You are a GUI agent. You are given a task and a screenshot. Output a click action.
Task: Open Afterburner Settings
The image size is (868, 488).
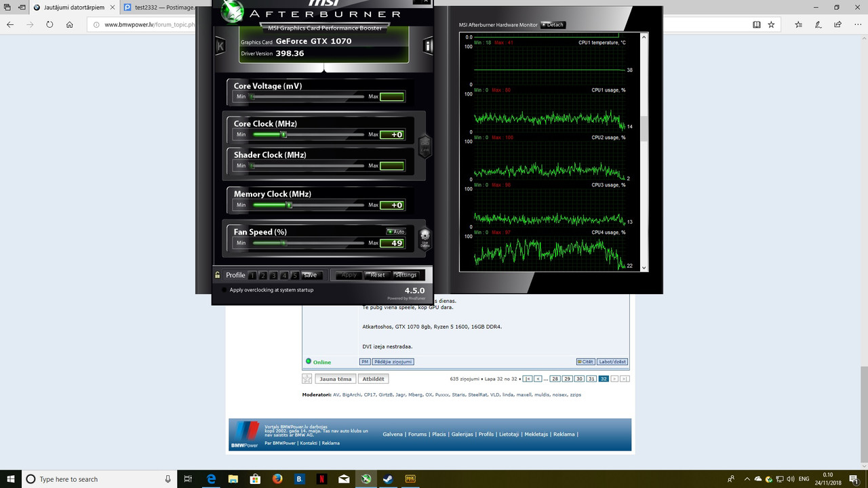pos(406,275)
